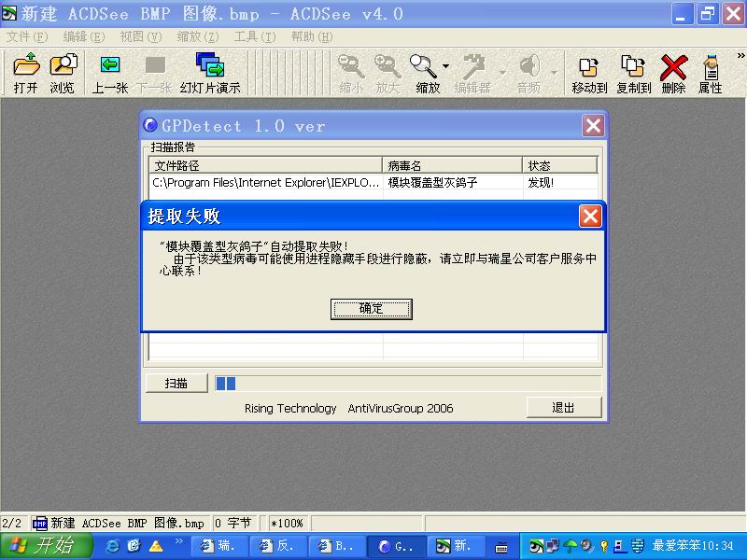Image resolution: width=747 pixels, height=560 pixels.
Task: Click the scan progress bar
Action: [x=408, y=384]
